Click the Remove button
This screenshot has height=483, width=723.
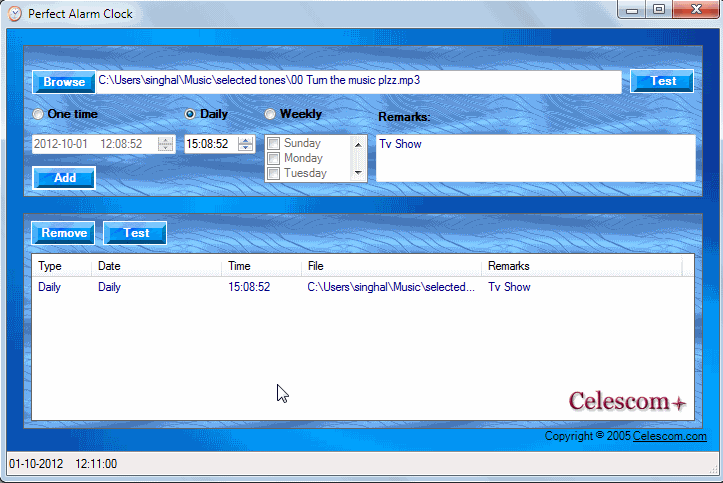tap(63, 233)
